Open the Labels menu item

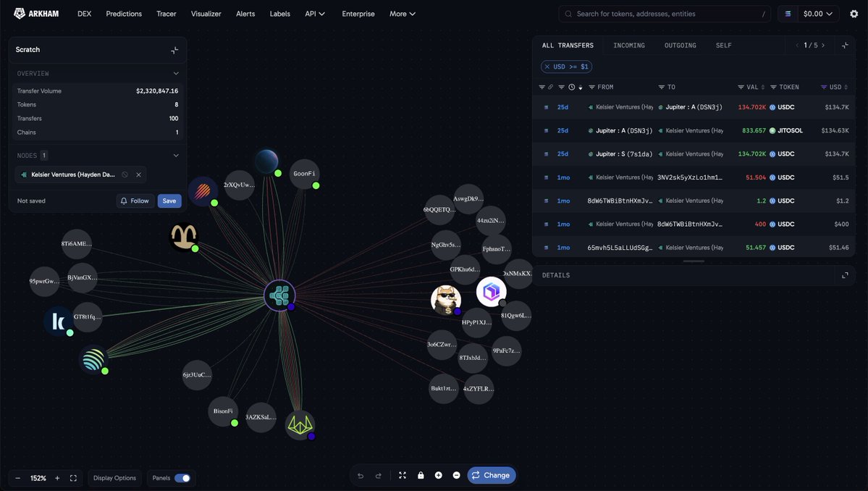(x=279, y=14)
